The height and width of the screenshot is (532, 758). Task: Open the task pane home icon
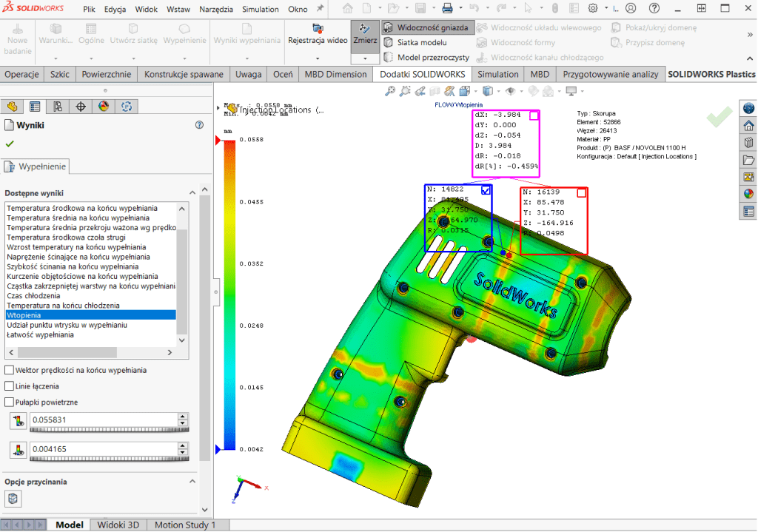pyautogui.click(x=748, y=125)
